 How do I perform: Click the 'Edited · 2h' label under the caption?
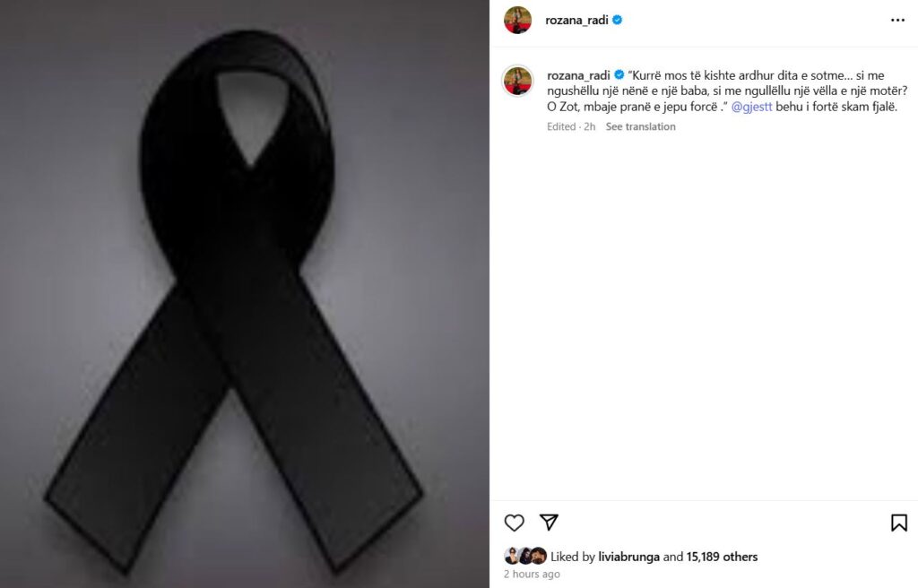[x=571, y=126]
